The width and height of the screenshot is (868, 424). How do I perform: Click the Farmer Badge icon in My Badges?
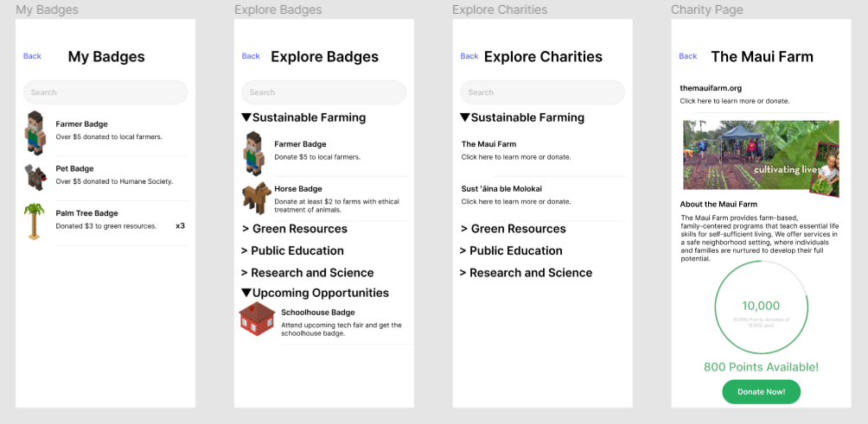(35, 132)
